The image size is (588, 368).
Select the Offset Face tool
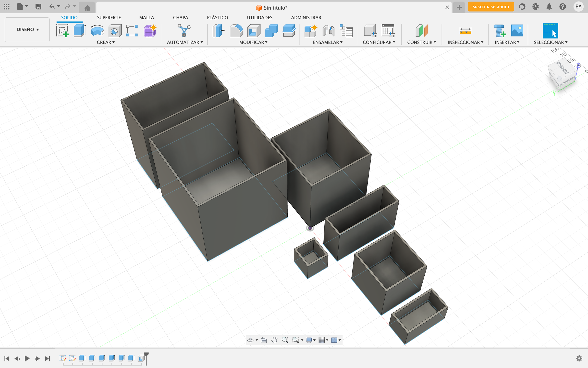(289, 30)
